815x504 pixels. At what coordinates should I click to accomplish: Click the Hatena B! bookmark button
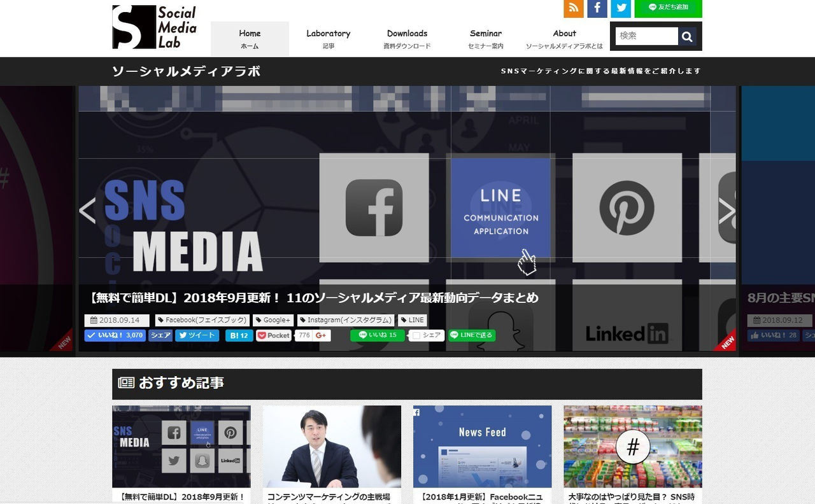[239, 335]
